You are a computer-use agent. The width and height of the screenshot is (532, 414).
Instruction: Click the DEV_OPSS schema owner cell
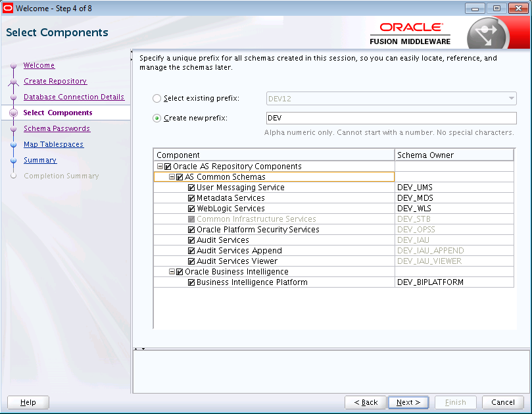(454, 230)
